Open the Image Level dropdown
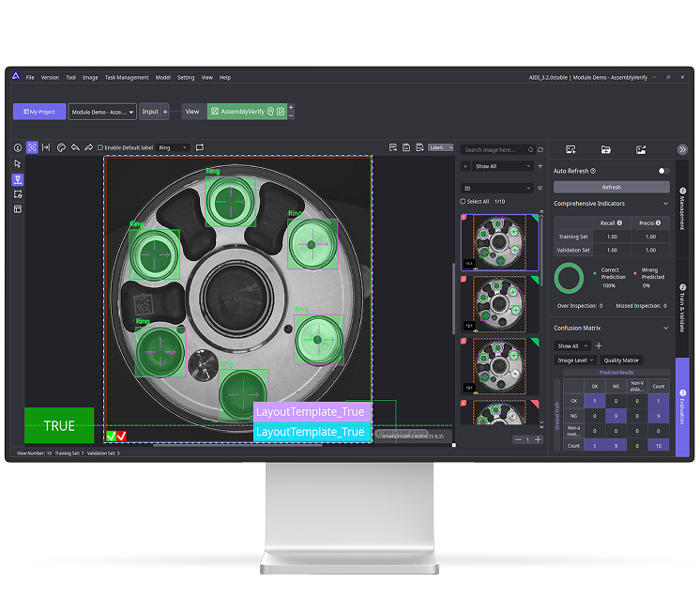 [x=575, y=360]
